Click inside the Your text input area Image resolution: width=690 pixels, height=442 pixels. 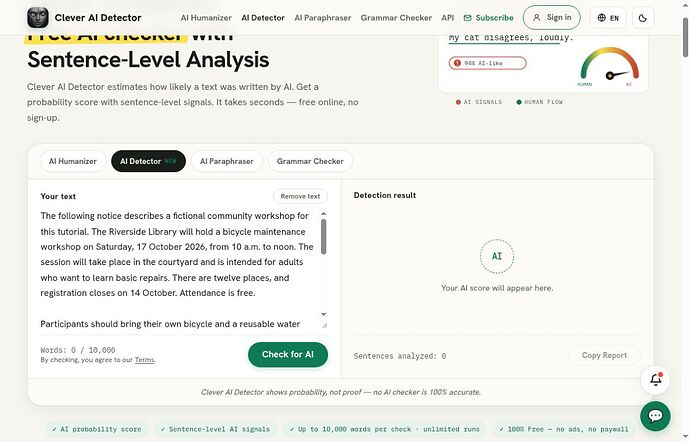(x=180, y=270)
